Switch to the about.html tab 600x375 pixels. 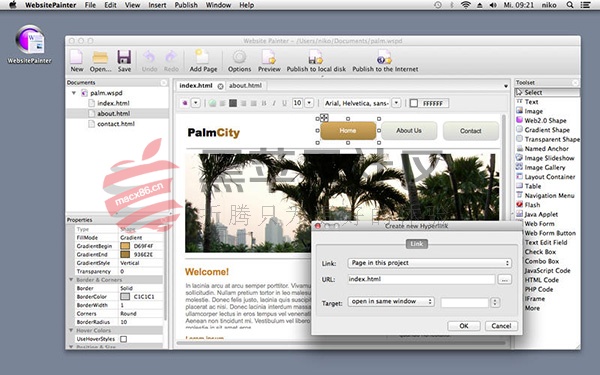[x=245, y=85]
